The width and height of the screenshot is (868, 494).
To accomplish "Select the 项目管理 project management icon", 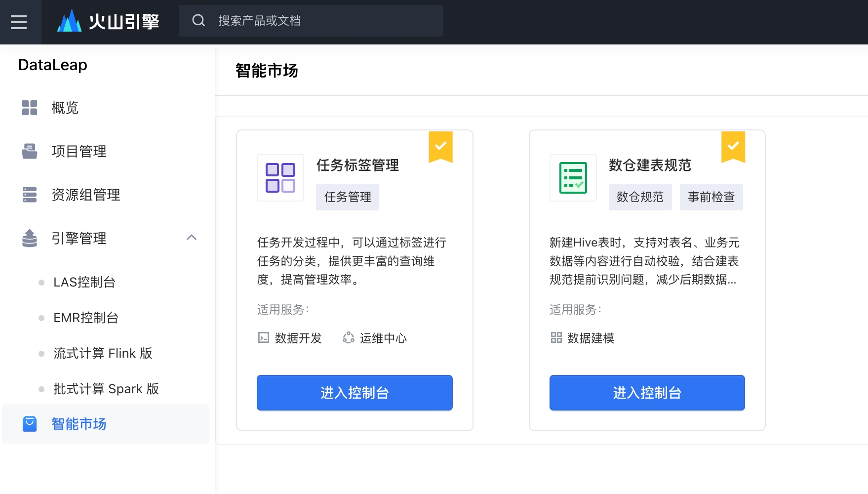I will point(30,151).
